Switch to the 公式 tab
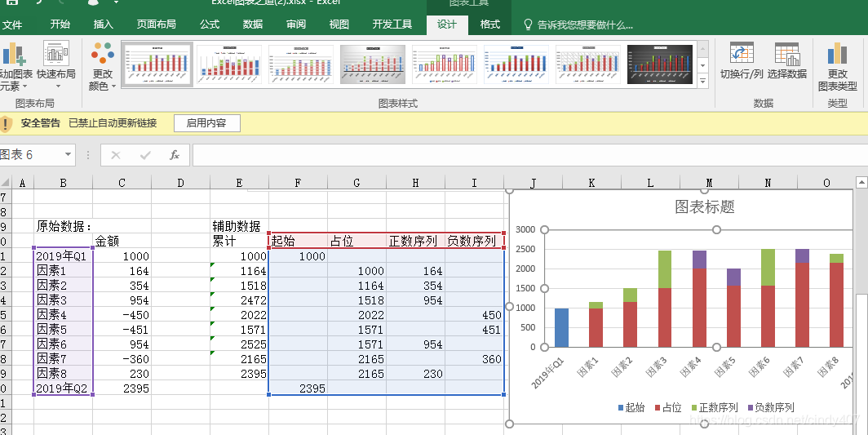The image size is (868, 435). [x=209, y=24]
